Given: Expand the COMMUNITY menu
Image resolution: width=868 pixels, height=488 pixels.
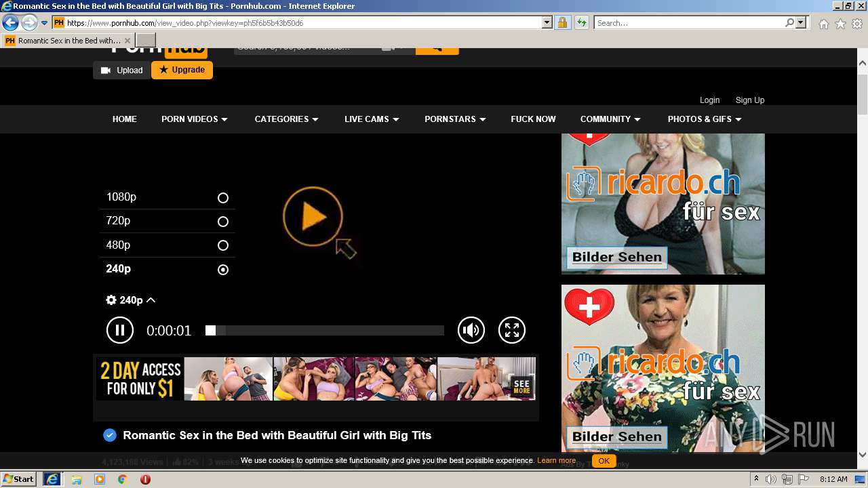Looking at the screenshot, I should pyautogui.click(x=610, y=119).
